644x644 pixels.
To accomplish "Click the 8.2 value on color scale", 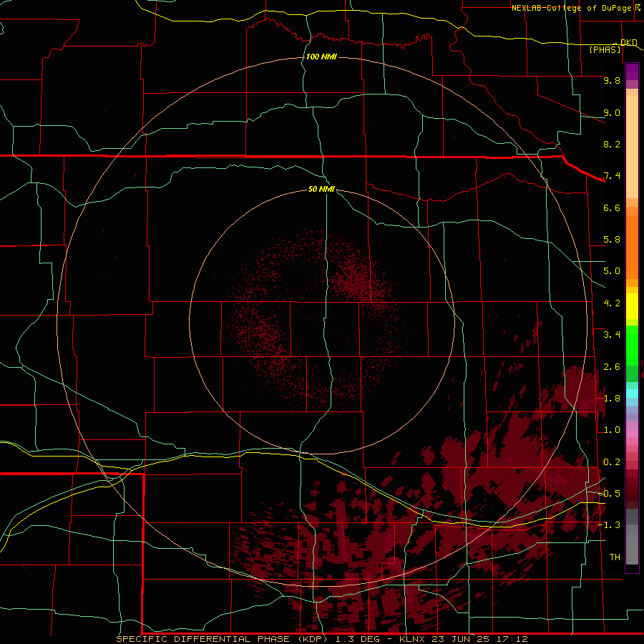I will point(612,144).
